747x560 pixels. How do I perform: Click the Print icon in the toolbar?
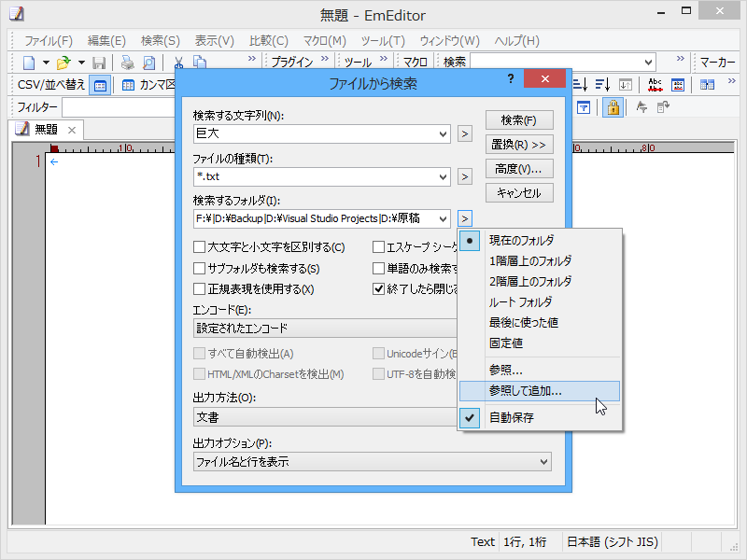[128, 62]
